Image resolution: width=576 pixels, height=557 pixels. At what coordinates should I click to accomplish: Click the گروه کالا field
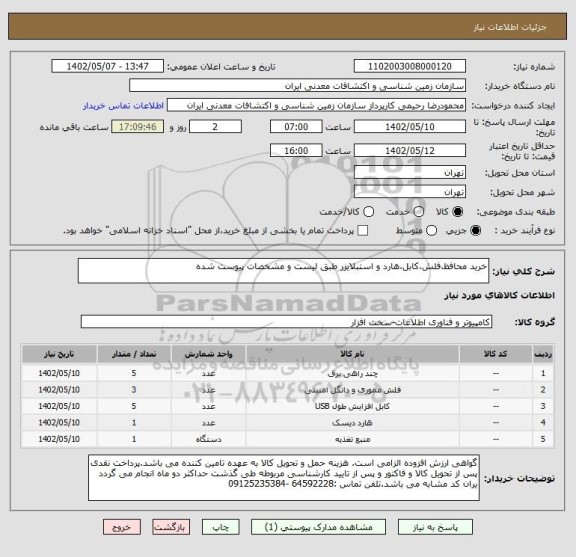point(286,322)
